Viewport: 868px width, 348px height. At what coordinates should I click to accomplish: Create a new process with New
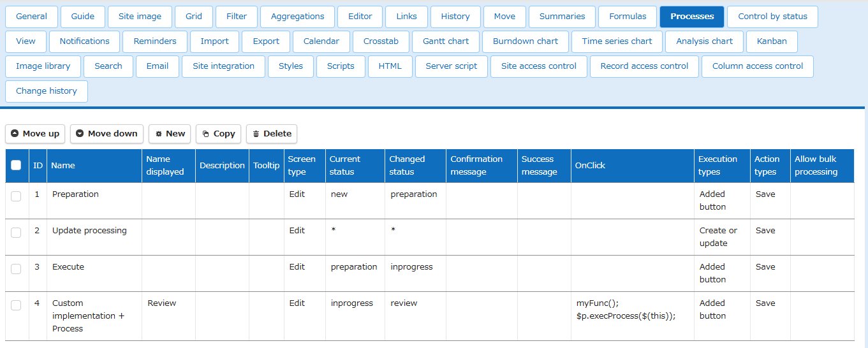[x=170, y=134]
